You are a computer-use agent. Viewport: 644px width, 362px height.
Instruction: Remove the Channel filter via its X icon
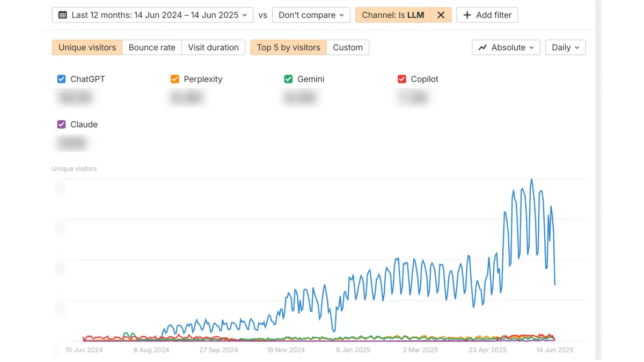pos(441,15)
